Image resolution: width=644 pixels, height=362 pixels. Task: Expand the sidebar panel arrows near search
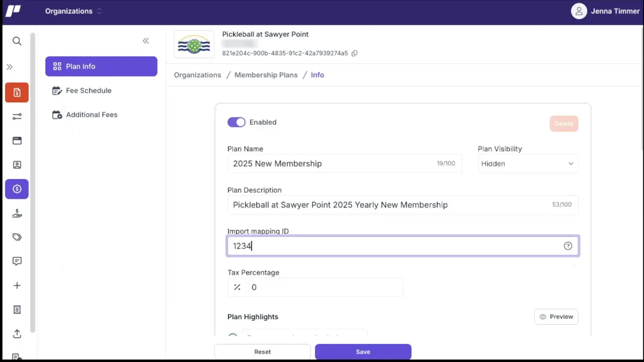tap(9, 66)
